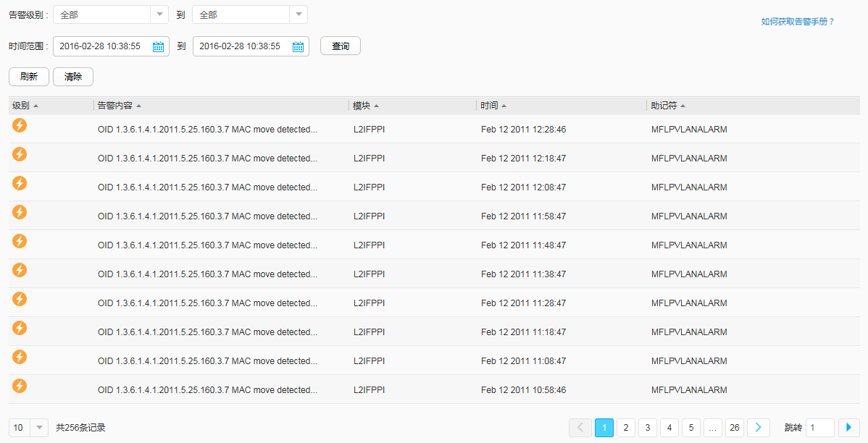Image resolution: width=868 pixels, height=443 pixels.
Task: Click the blue jump-to-page go arrow
Action: click(848, 428)
